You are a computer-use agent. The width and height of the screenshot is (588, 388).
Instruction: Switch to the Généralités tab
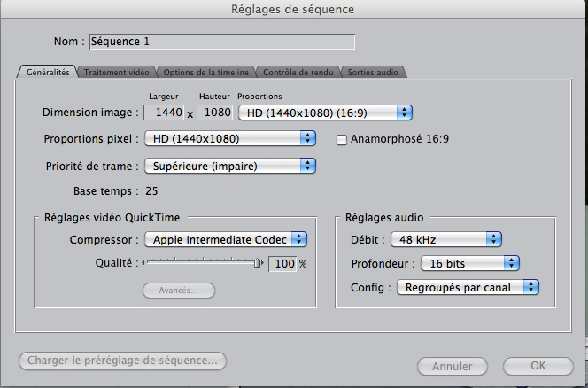pos(48,72)
